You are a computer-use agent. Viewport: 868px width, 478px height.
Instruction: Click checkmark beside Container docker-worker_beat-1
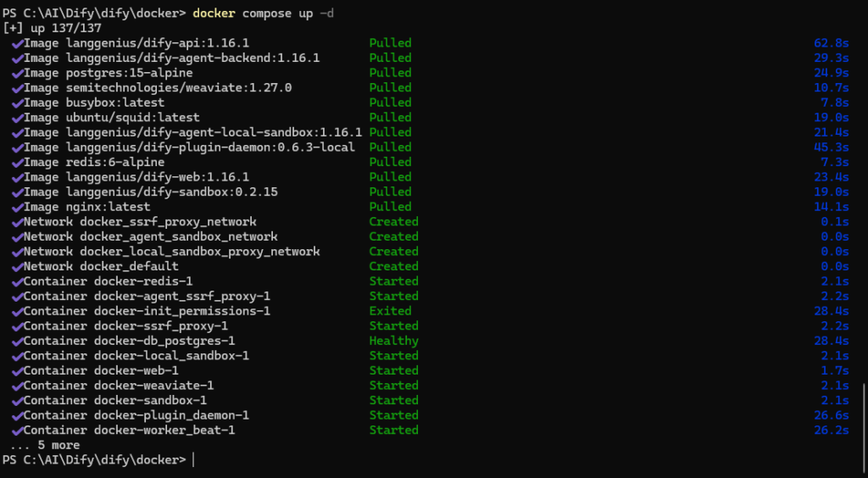[17, 431]
